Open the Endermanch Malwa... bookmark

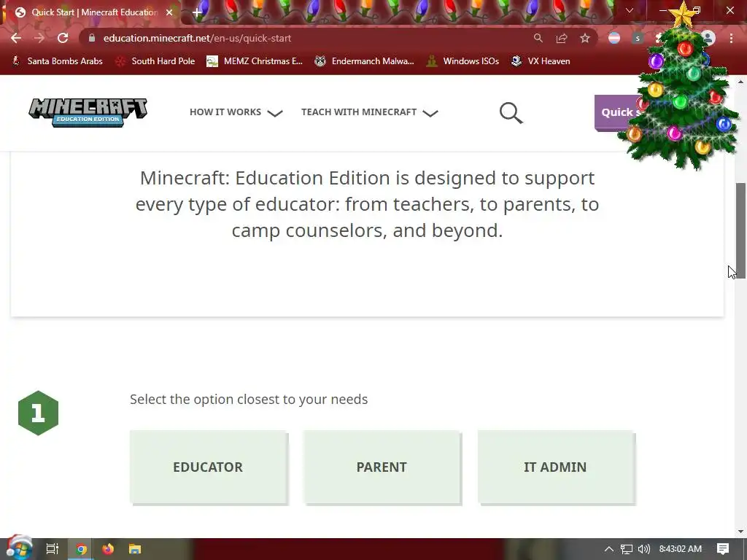[365, 61]
